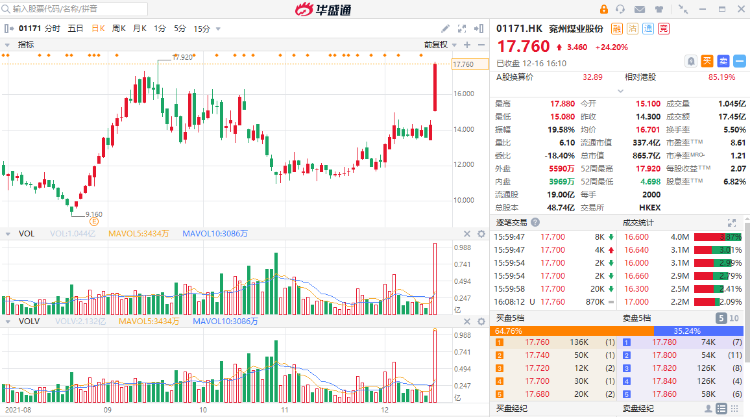Click the 通 stock connect badge
Screen dimensions: 750x417
[648, 29]
